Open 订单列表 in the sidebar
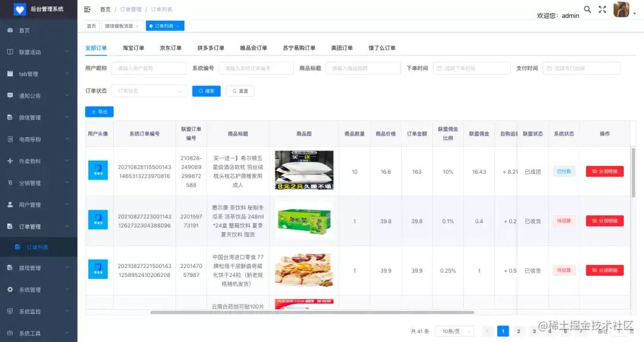The image size is (644, 342). click(39, 247)
